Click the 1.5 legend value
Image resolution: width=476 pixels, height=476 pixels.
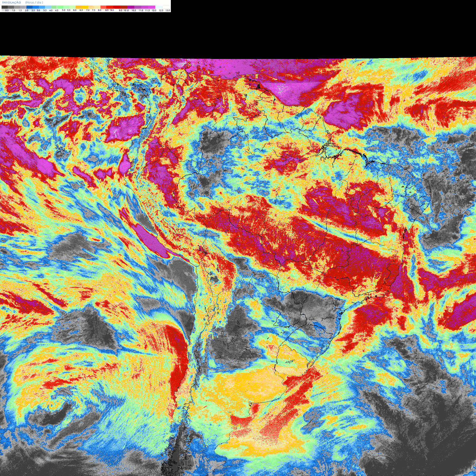(20, 10)
